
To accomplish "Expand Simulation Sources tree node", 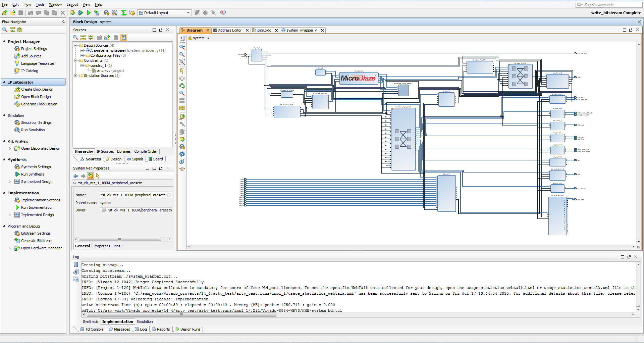I will pos(76,76).
